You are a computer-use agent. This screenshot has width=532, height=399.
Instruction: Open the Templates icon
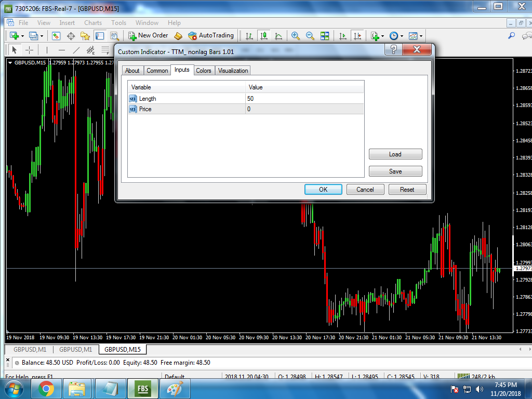[x=413, y=36]
